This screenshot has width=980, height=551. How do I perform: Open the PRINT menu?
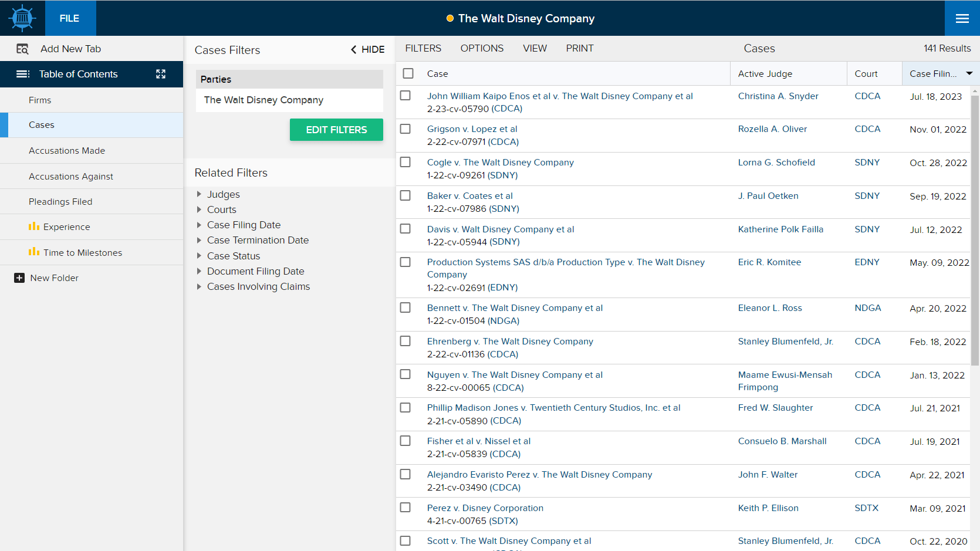[580, 48]
